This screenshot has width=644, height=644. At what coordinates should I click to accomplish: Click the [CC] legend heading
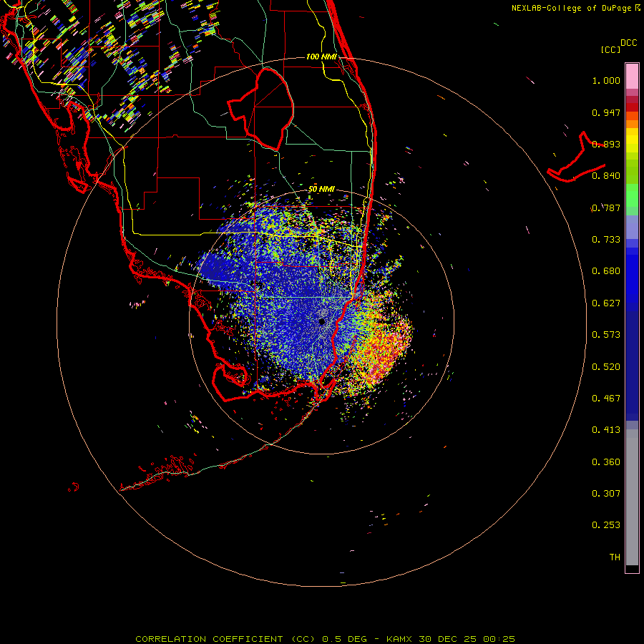(610, 49)
